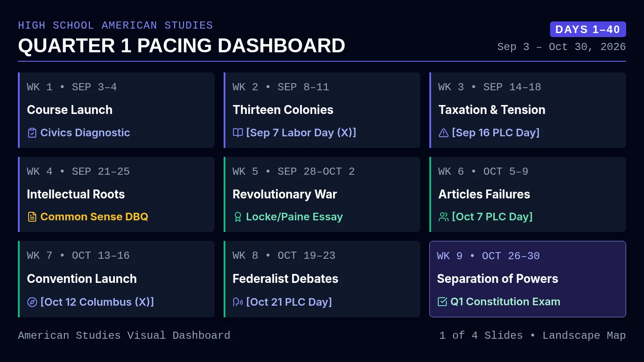644x362 pixels.
Task: Click the WK 3 • SEP 14–18 header
Action: click(x=490, y=87)
